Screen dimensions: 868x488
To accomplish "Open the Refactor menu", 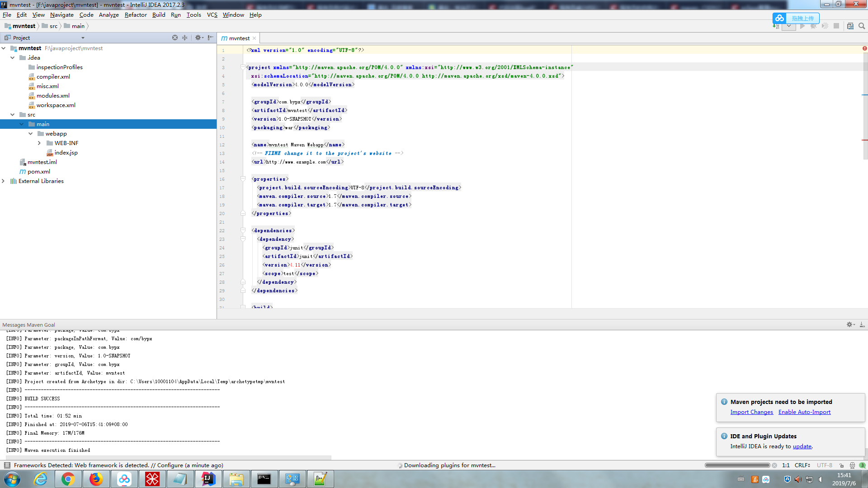I will pyautogui.click(x=136, y=15).
